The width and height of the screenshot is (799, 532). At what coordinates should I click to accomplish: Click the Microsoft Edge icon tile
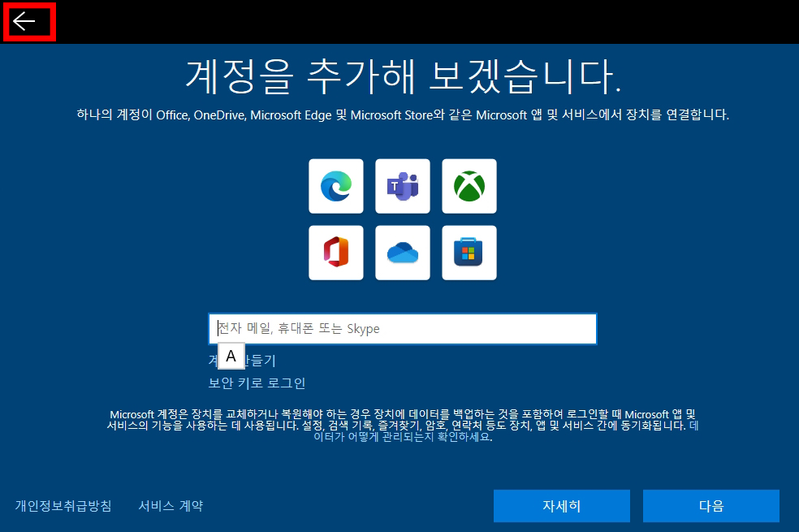click(x=336, y=186)
